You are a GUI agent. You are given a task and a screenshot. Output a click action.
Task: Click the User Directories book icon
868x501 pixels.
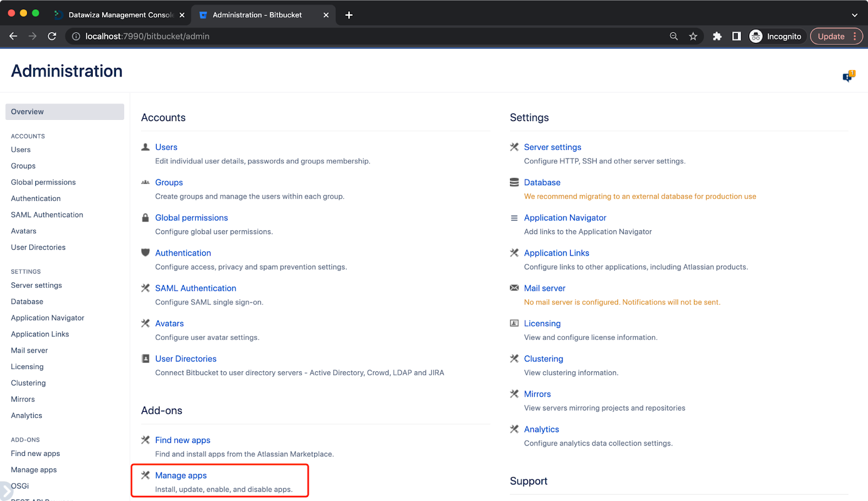click(145, 359)
